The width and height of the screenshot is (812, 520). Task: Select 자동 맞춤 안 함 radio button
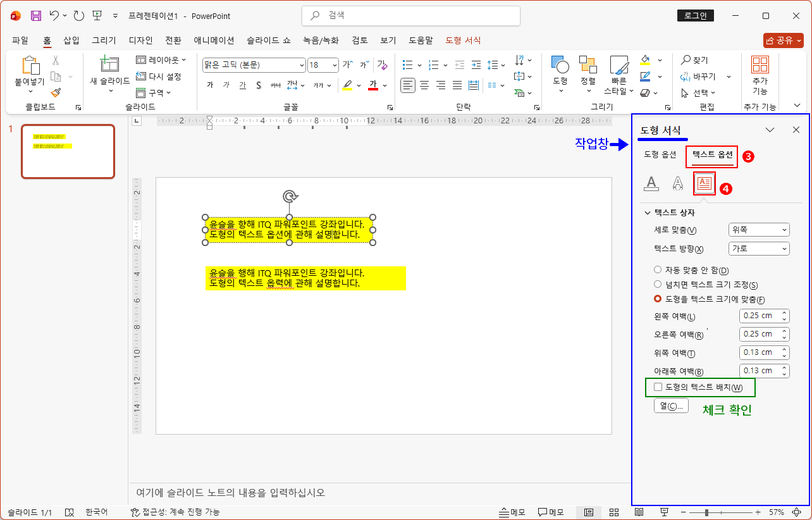(657, 269)
